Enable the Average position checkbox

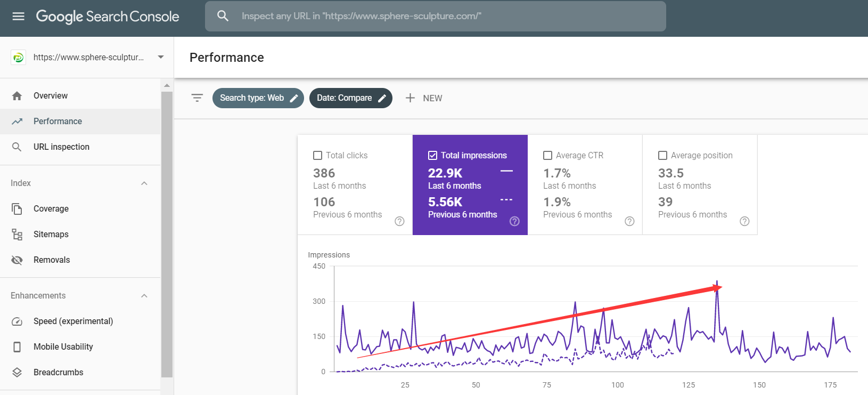pyautogui.click(x=663, y=156)
